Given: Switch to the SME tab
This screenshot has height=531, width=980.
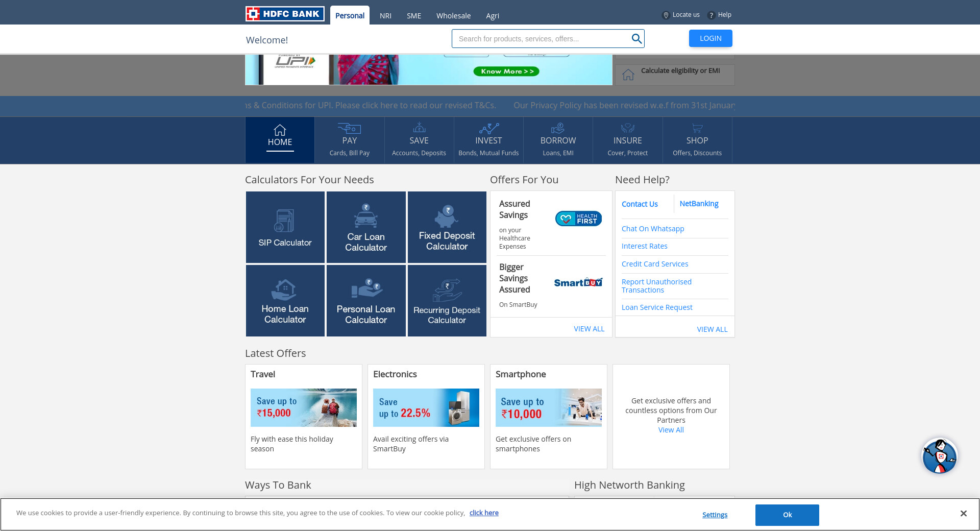Looking at the screenshot, I should [414, 16].
